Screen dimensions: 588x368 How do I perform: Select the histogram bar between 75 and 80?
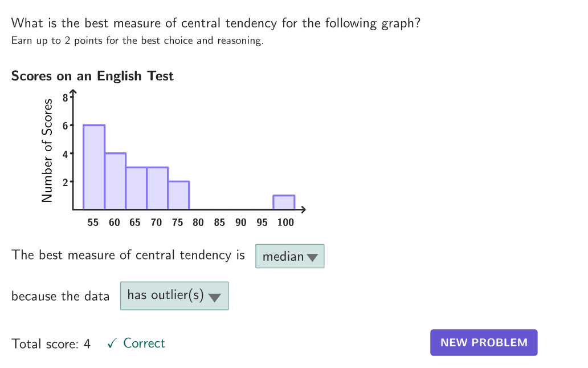178,195
